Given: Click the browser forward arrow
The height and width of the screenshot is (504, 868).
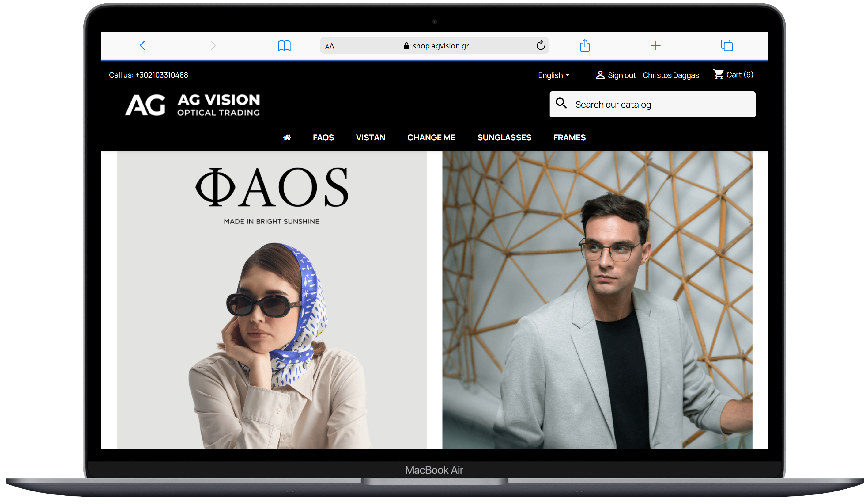Looking at the screenshot, I should pos(213,45).
